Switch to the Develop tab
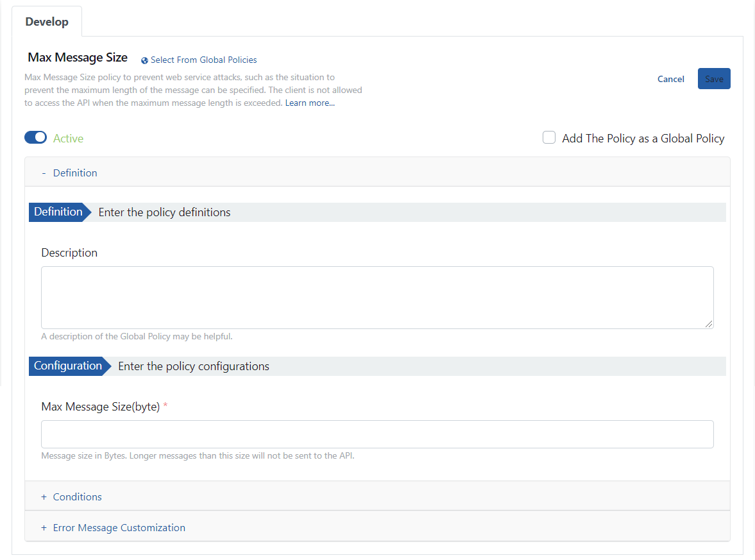The image size is (755, 560). (47, 22)
